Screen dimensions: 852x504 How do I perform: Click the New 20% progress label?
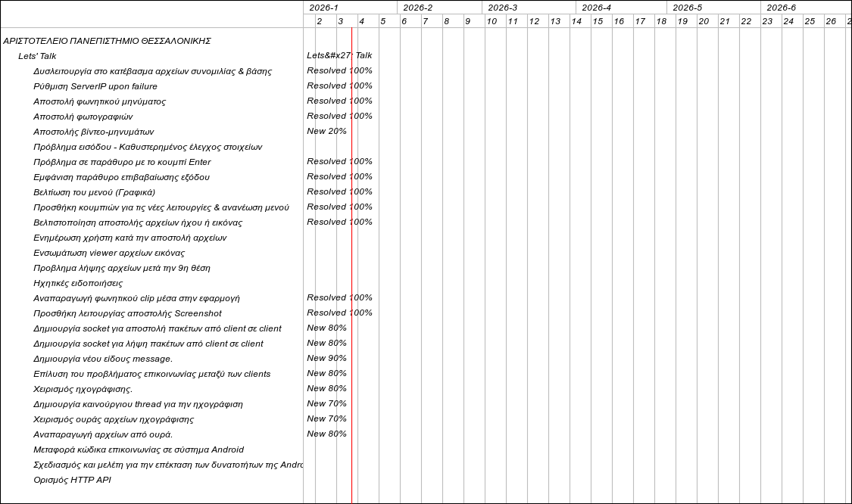[x=326, y=132]
